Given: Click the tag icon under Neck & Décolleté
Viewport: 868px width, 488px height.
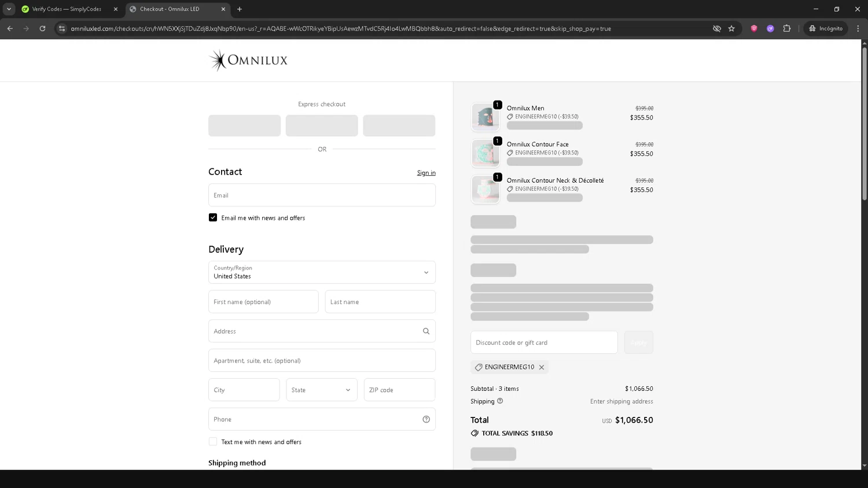Looking at the screenshot, I should [x=510, y=189].
